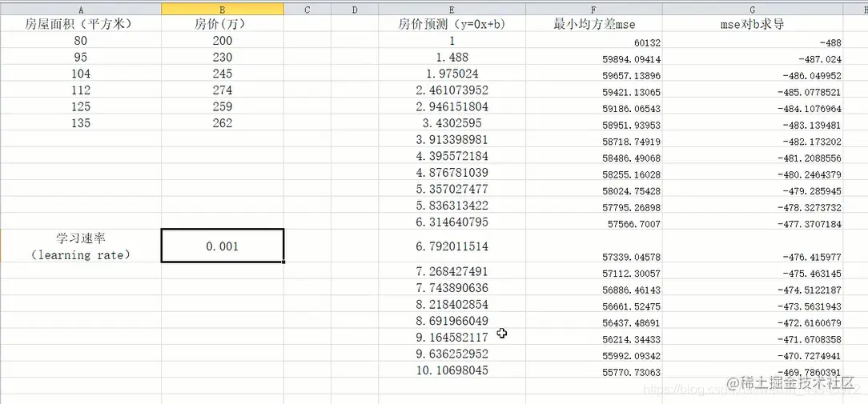Viewport: 868px width, 404px height.
Task: Select area cell with value 80
Action: [x=81, y=40]
